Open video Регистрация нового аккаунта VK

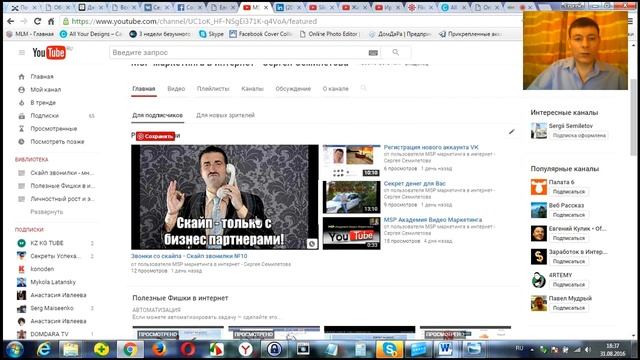(x=431, y=147)
